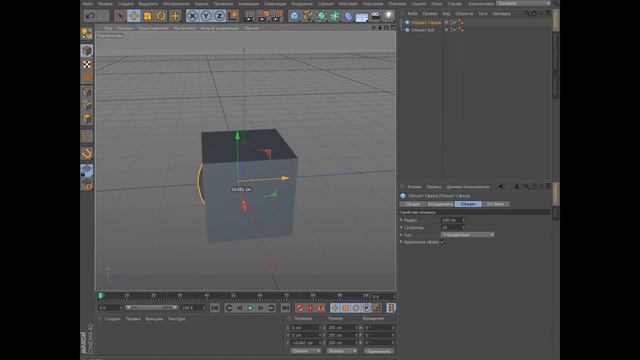The height and width of the screenshot is (360, 640).
Task: Switch to Edges mode in left sidebar
Action: pos(87,105)
